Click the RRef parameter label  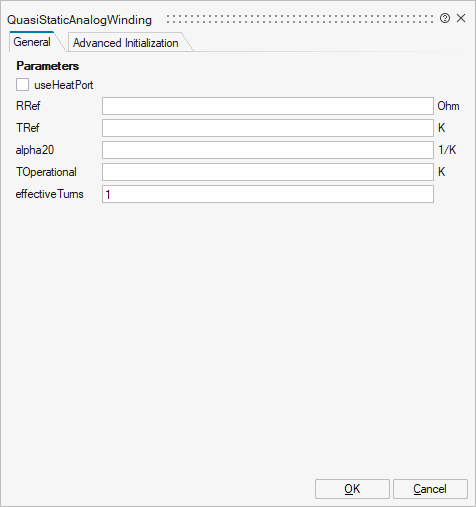coord(28,106)
